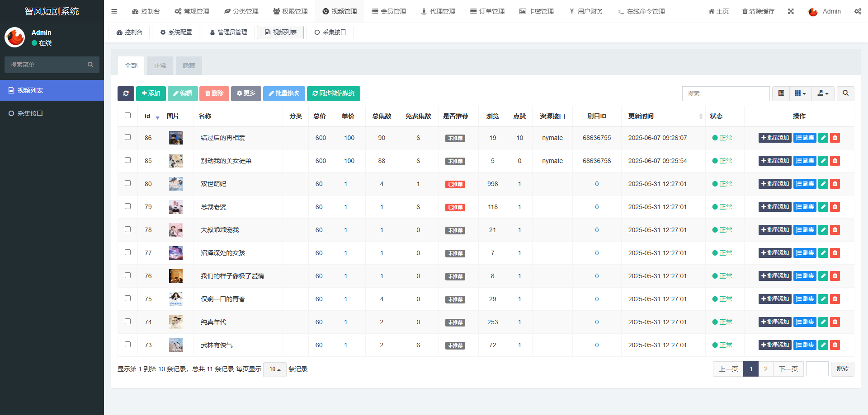Go to page 2 of the list
868x415 pixels.
pyautogui.click(x=765, y=369)
